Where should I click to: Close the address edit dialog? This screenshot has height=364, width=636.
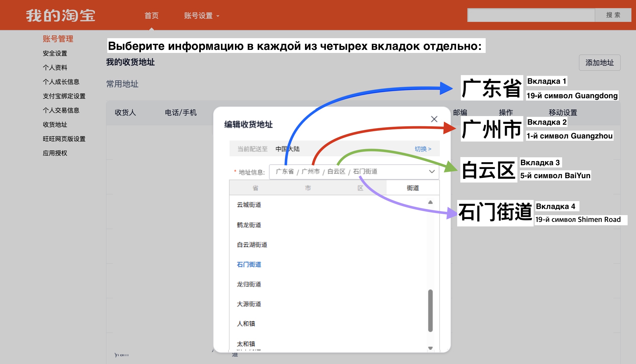point(434,119)
